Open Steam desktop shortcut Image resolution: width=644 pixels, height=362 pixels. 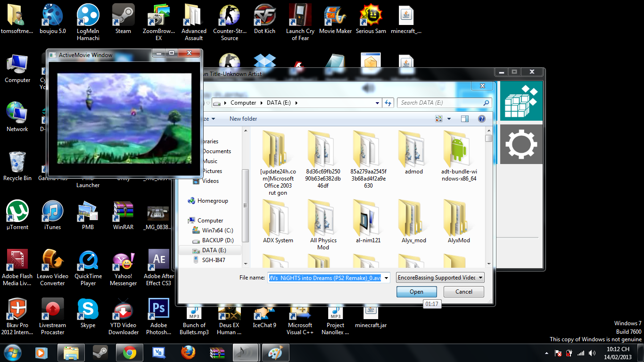(123, 19)
